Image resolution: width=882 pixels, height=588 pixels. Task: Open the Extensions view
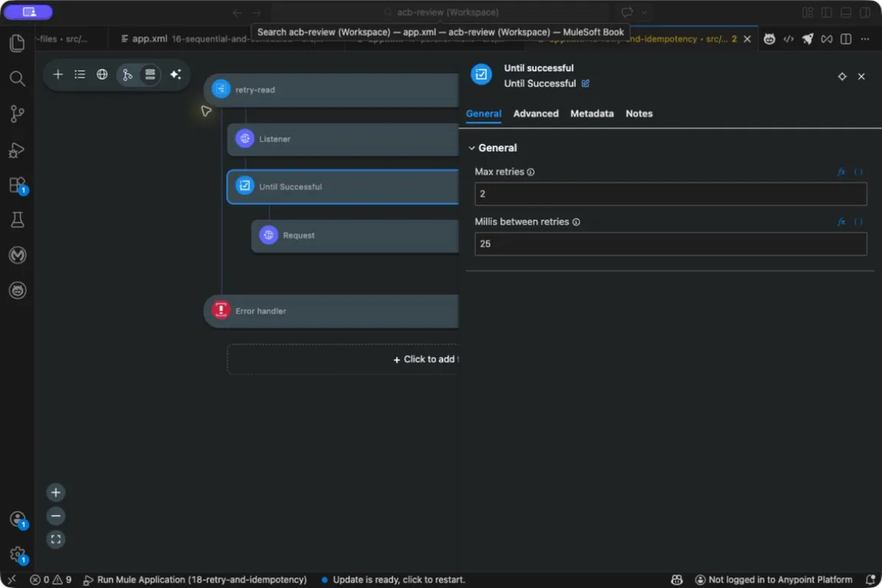point(18,185)
